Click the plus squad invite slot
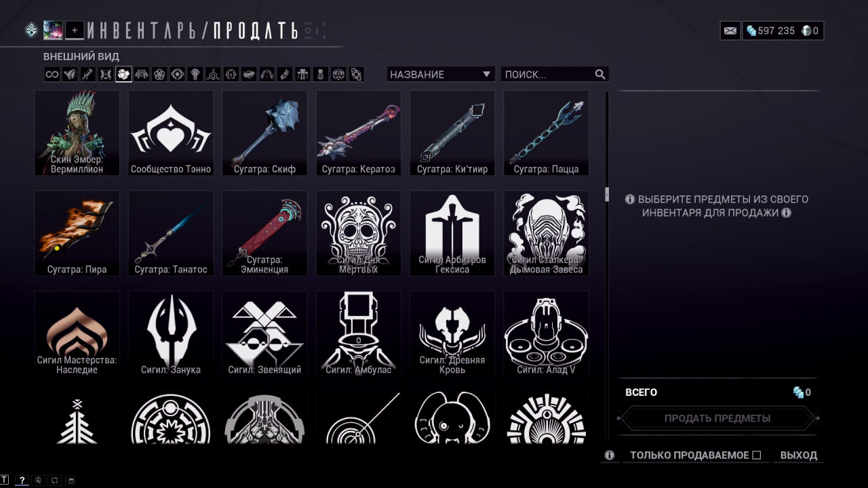 (x=75, y=30)
